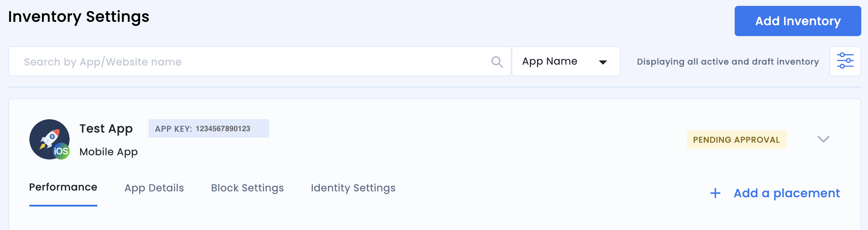Image resolution: width=868 pixels, height=230 pixels.
Task: Select the Identity Settings tab
Action: 353,188
